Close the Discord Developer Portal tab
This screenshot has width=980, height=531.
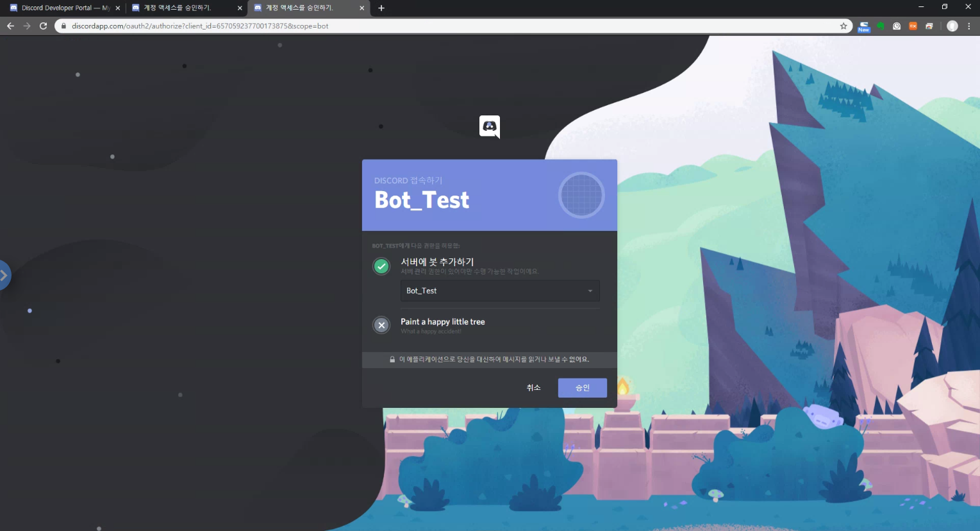(117, 8)
